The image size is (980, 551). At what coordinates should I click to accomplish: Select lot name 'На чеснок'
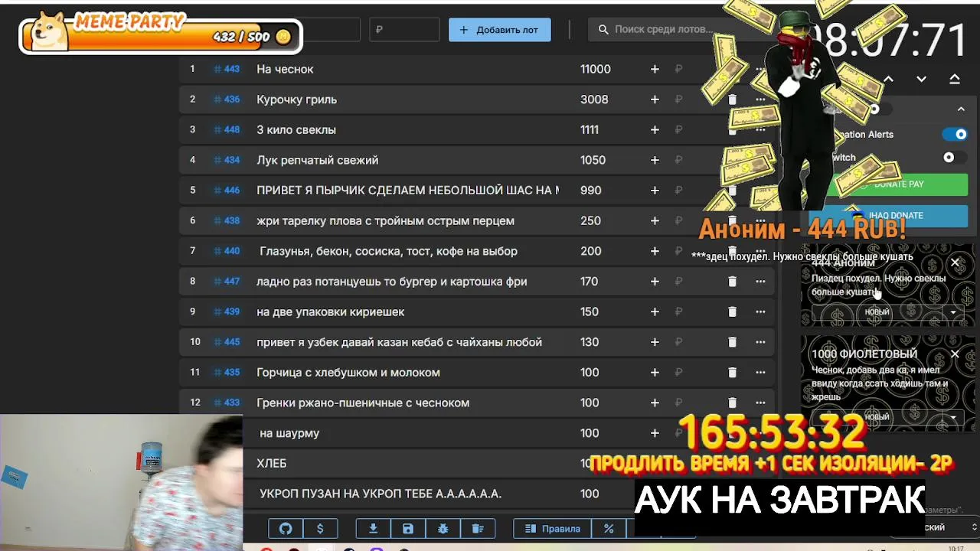click(x=285, y=69)
